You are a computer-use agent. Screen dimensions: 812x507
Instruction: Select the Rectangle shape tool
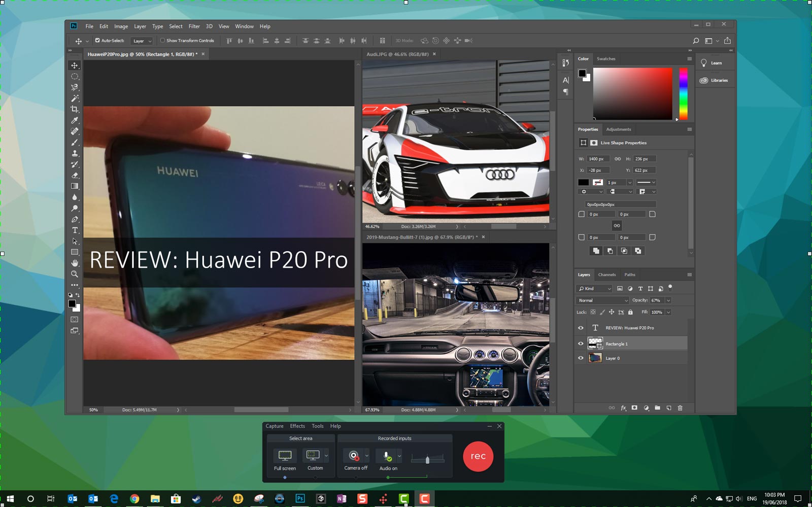pyautogui.click(x=75, y=252)
